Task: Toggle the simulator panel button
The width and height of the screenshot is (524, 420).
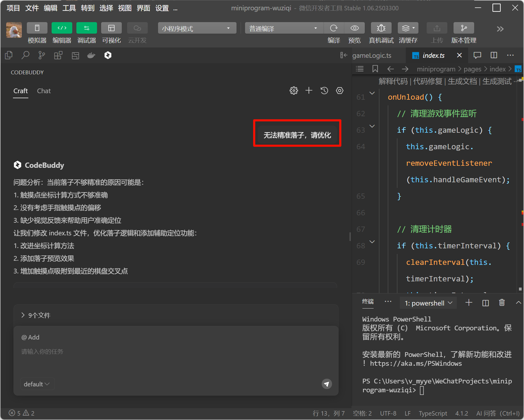Action: click(37, 28)
